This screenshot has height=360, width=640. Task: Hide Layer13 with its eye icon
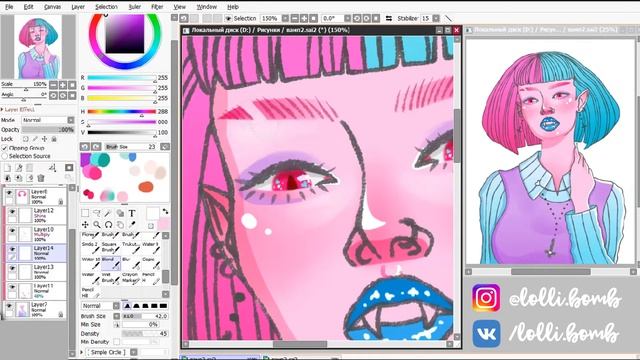(12, 268)
